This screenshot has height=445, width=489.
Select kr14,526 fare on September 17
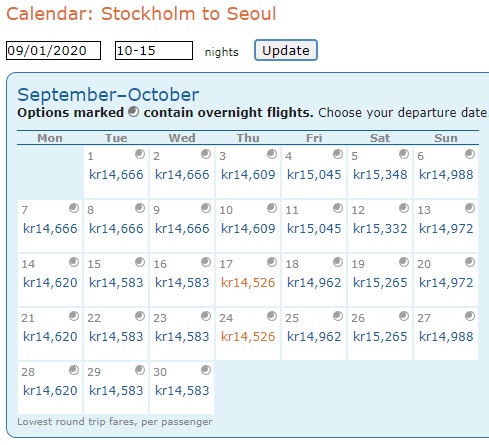(x=248, y=283)
